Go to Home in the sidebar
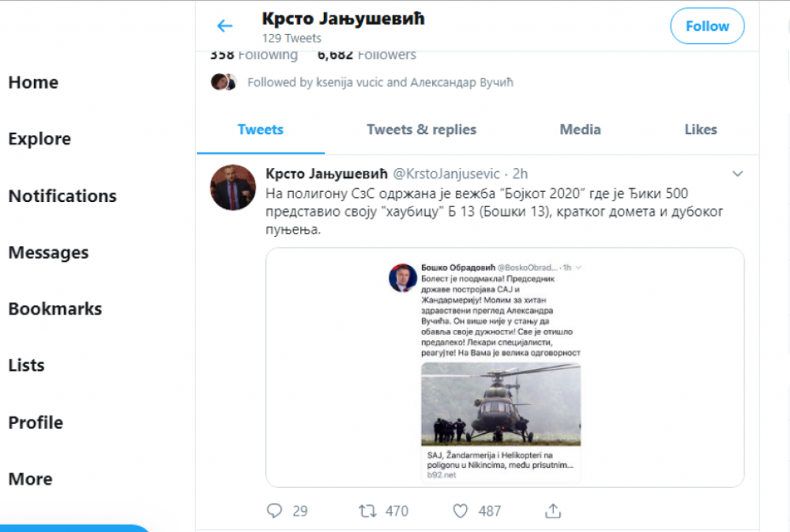This screenshot has width=790, height=532. coord(32,82)
